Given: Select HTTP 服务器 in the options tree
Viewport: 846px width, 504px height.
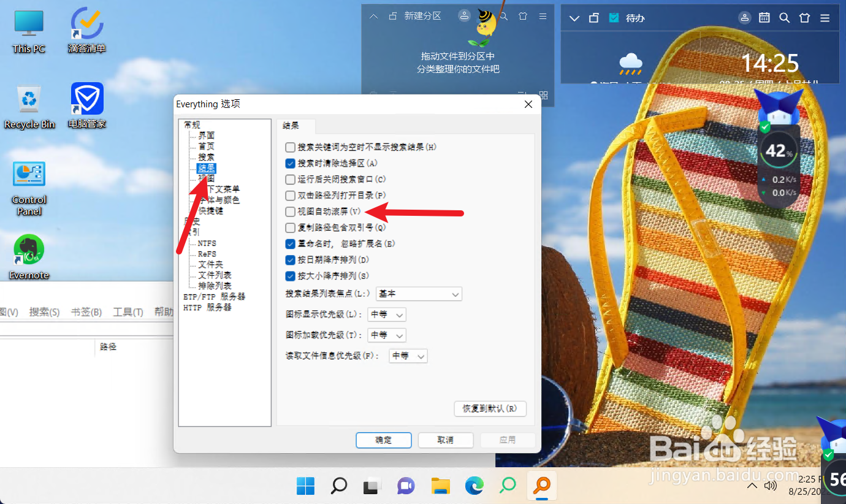Looking at the screenshot, I should 208,307.
